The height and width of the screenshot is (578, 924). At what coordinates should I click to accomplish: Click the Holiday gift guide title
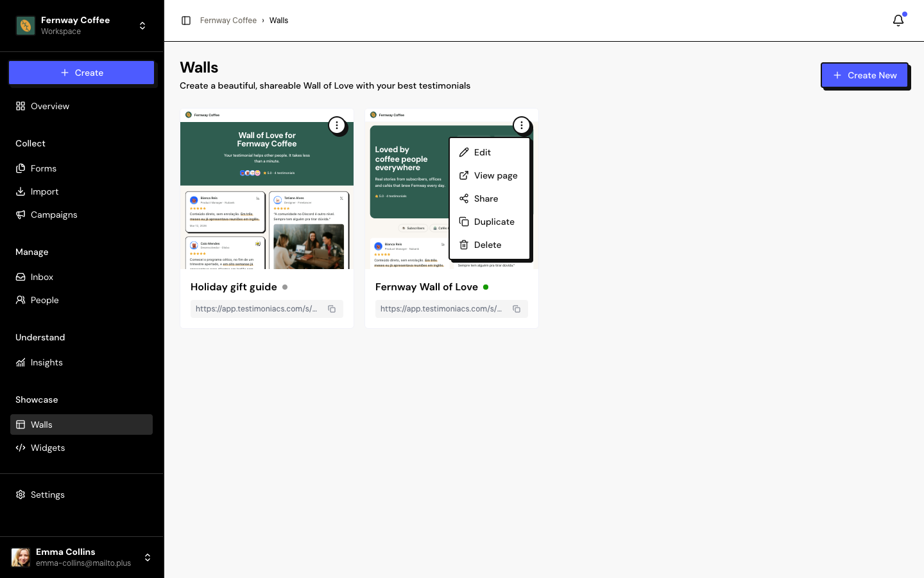pos(234,287)
